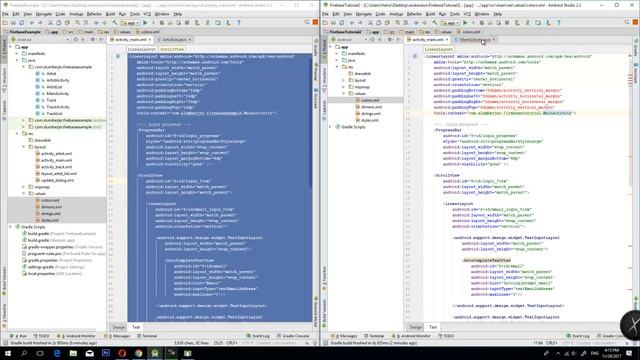Close activity_main.xml tab in left editor
The width and height of the screenshot is (640, 360).
150,40
